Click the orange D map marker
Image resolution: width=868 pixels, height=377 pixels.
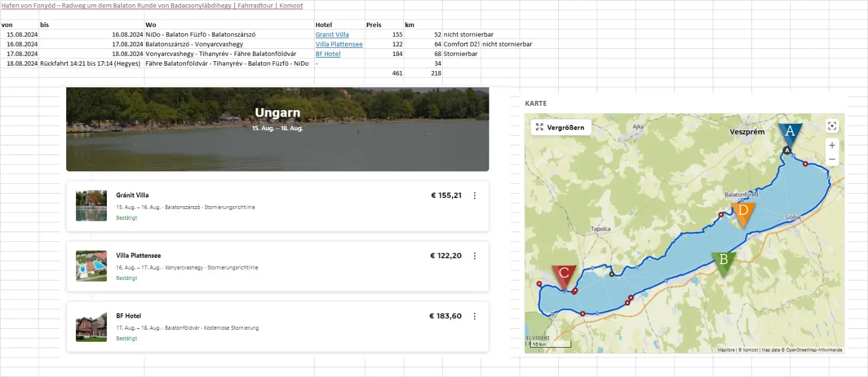[x=743, y=211]
